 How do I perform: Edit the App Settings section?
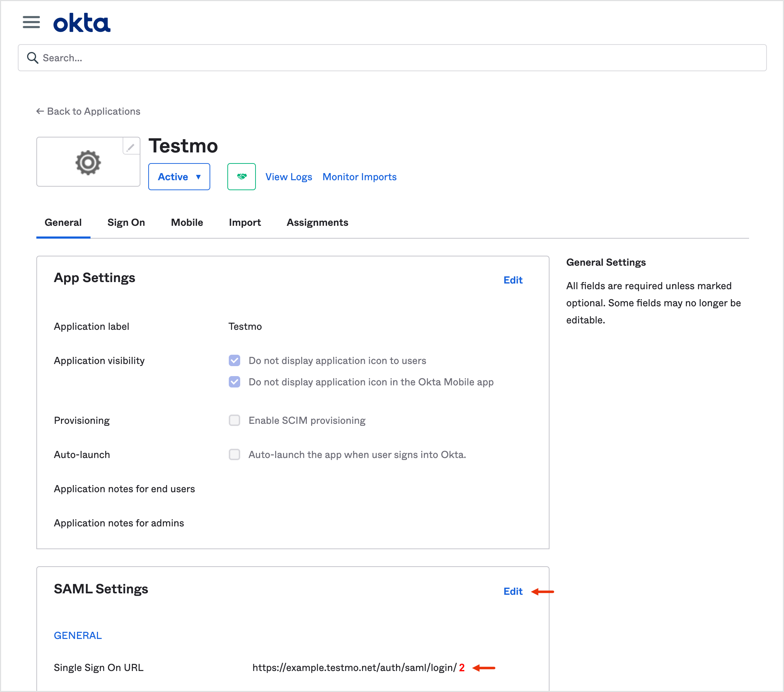[513, 280]
